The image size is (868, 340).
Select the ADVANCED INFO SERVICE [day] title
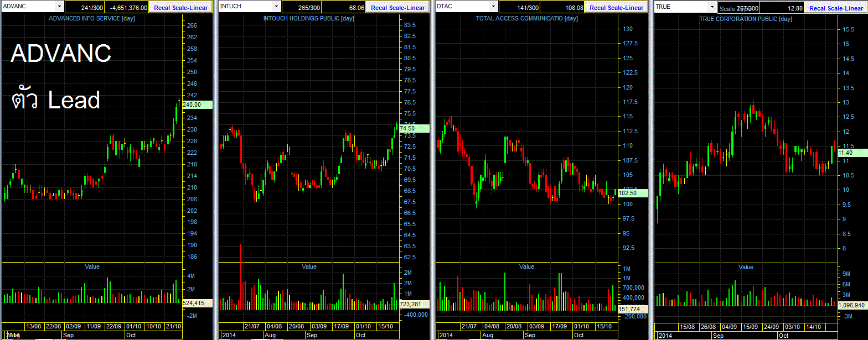(92, 18)
